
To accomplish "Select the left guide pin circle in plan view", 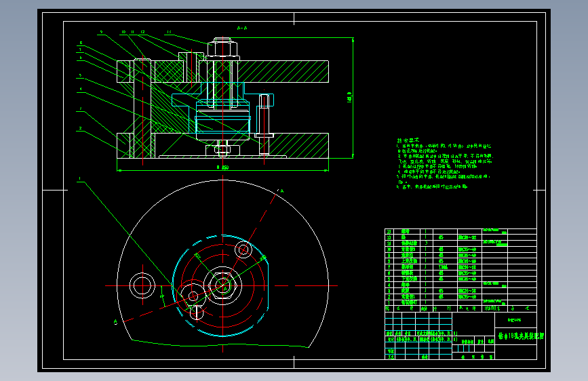I will pyautogui.click(x=142, y=286).
